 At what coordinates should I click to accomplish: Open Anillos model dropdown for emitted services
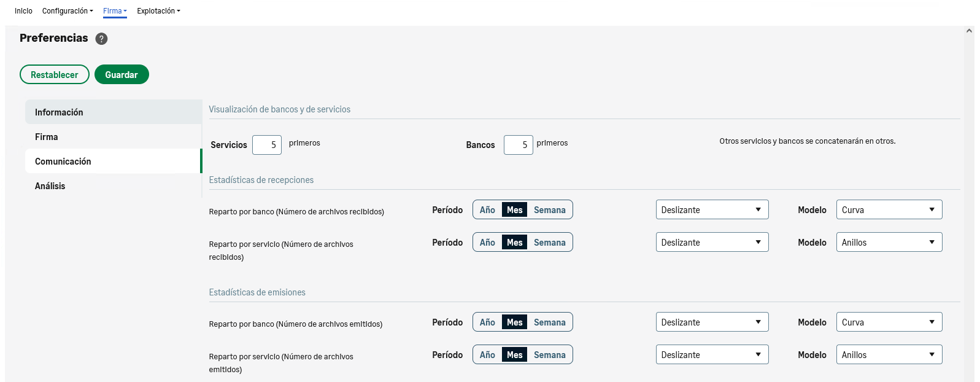(x=889, y=355)
